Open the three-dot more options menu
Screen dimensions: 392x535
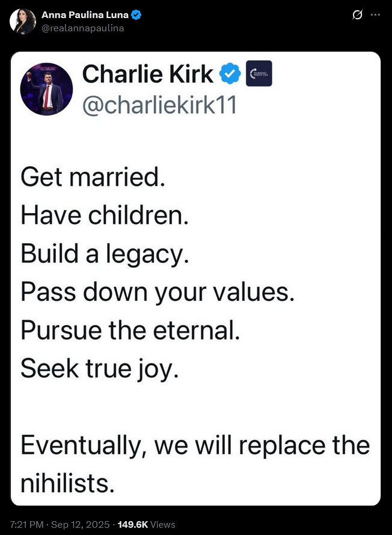tap(375, 15)
